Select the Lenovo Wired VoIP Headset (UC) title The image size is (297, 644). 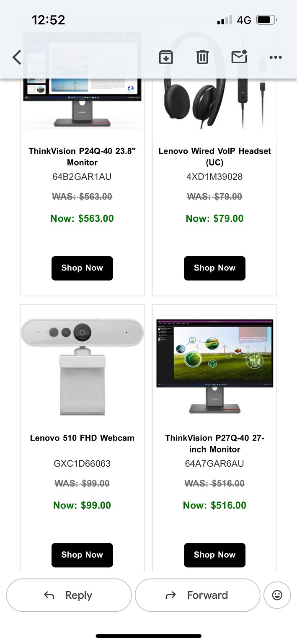pyautogui.click(x=214, y=157)
